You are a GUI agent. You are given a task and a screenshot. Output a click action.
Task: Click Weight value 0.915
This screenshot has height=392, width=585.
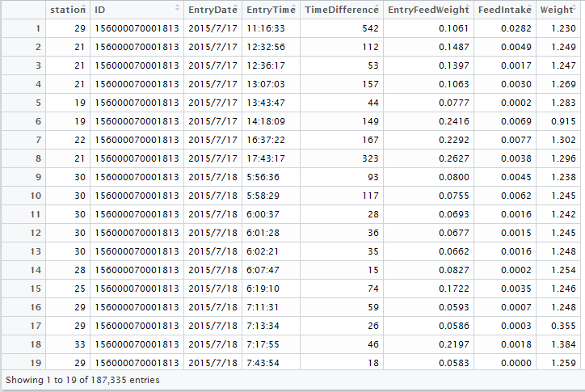[x=563, y=121]
